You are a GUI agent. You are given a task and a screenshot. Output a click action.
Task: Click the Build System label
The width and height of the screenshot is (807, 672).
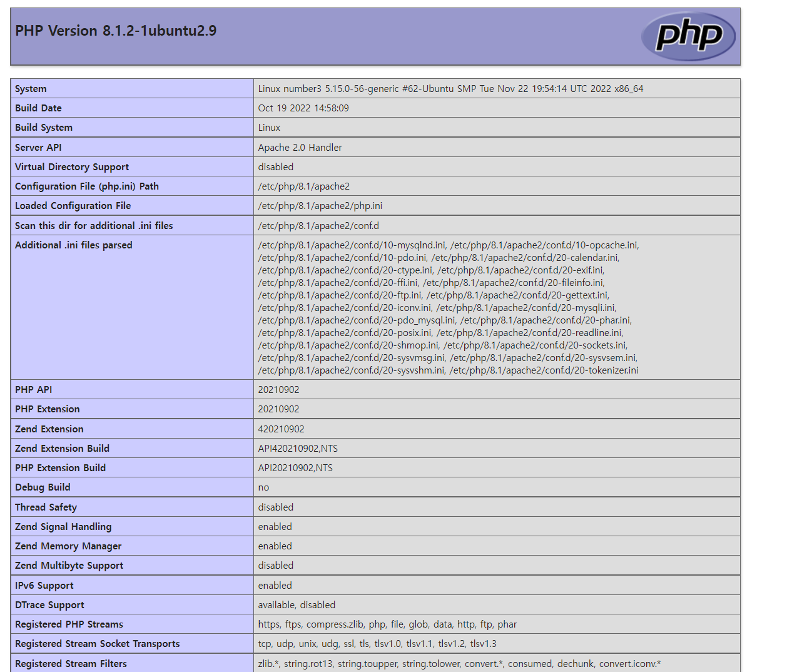[44, 128]
